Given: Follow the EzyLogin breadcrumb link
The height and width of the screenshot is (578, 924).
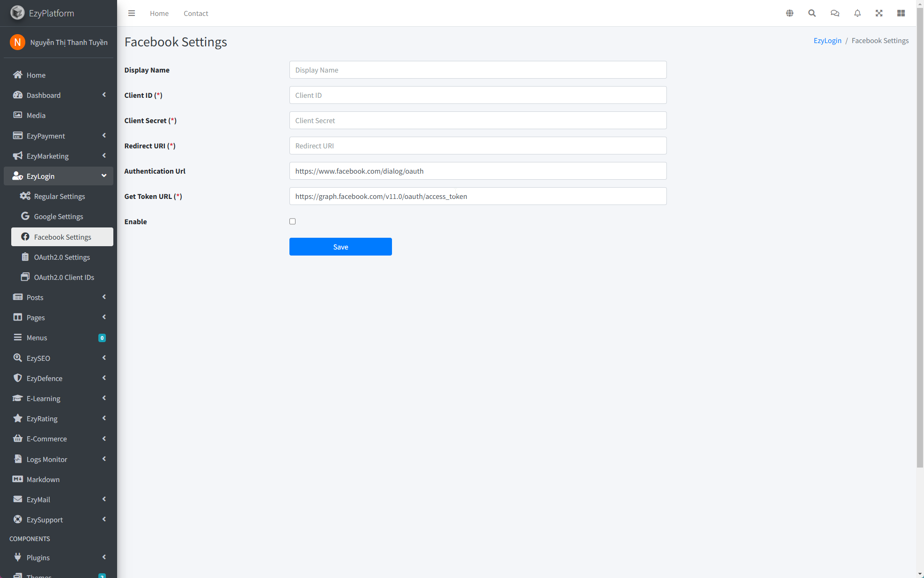Looking at the screenshot, I should 827,41.
